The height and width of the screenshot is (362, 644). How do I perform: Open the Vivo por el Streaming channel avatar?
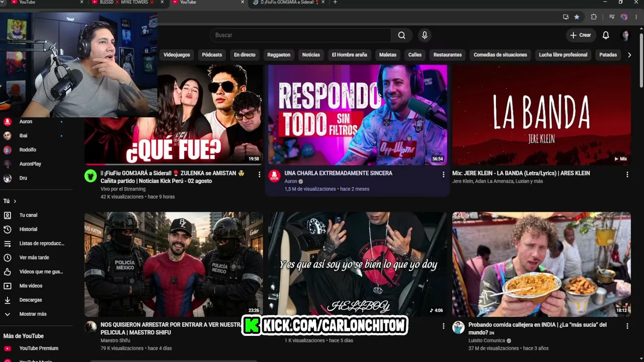(91, 175)
